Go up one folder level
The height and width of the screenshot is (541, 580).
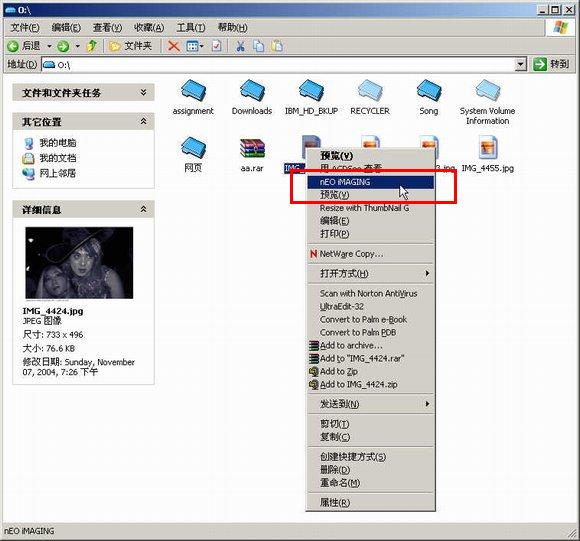[x=92, y=46]
